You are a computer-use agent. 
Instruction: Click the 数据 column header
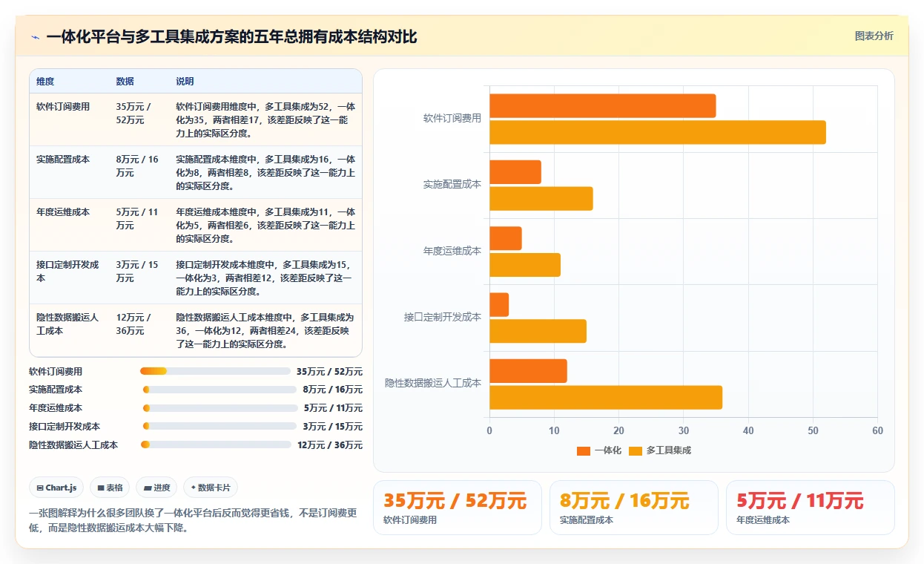tap(125, 82)
